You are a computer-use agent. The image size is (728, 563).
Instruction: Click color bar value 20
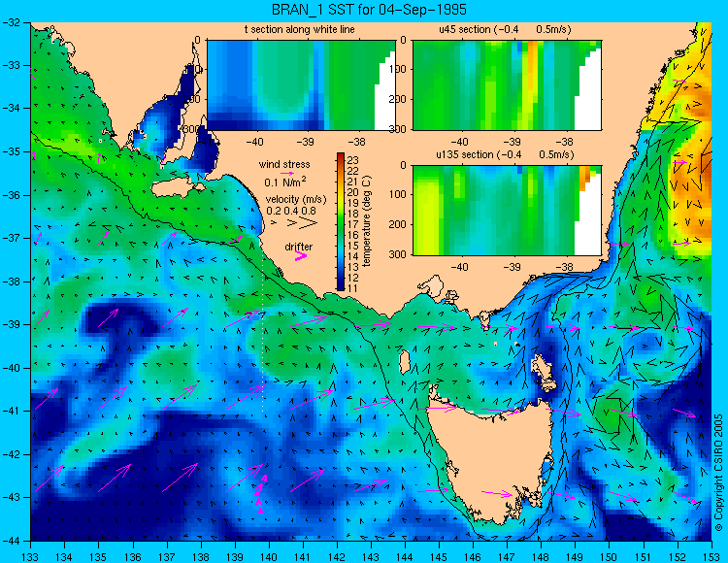353,192
